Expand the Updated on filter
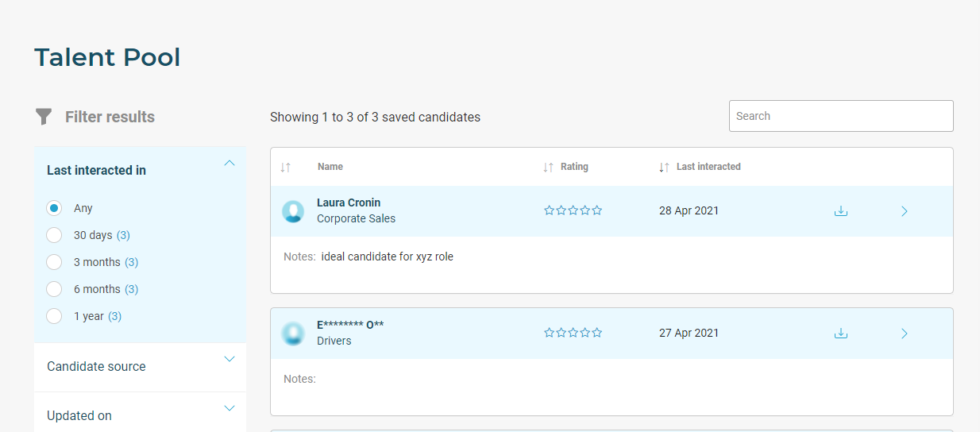 tap(229, 408)
